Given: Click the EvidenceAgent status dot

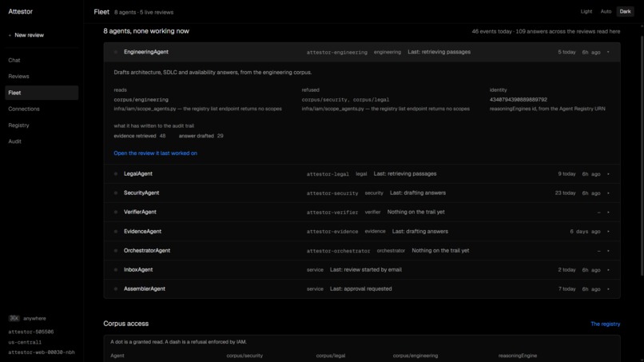Looking at the screenshot, I should pos(116,231).
